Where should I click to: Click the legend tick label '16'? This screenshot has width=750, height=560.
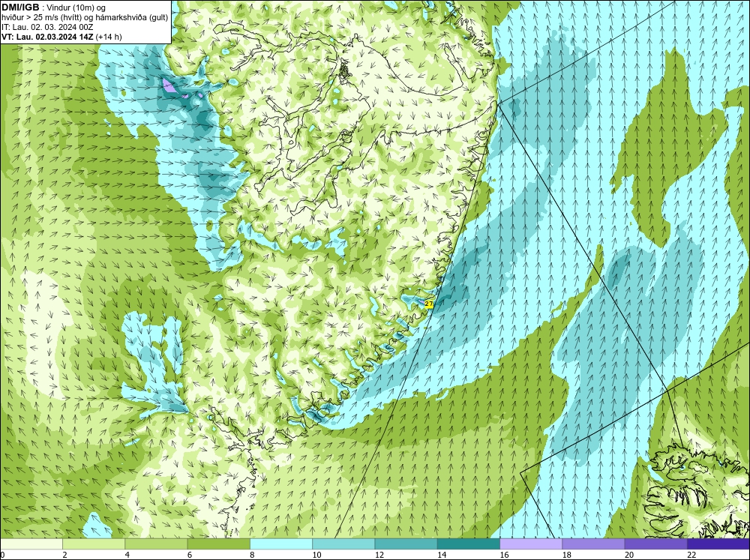coord(504,555)
